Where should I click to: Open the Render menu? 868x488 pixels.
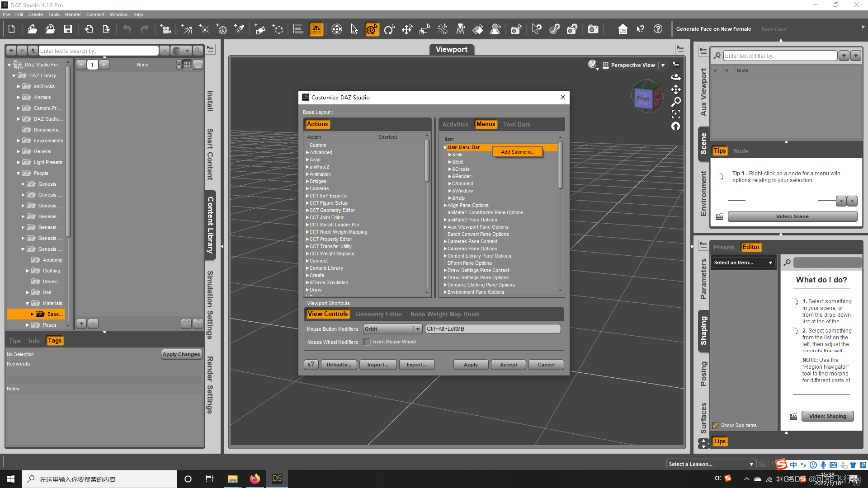click(73, 14)
